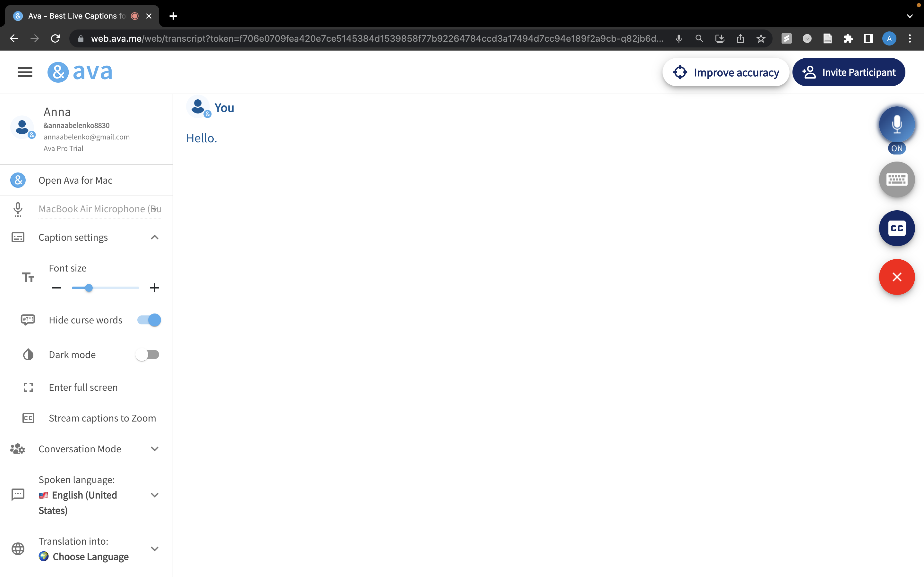Viewport: 924px width, 577px height.
Task: Open the hamburger menu icon
Action: pos(25,72)
